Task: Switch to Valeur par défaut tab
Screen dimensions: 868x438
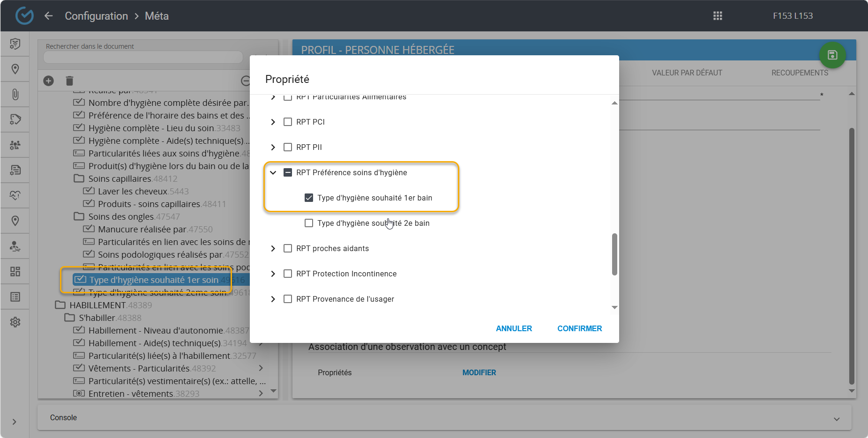Action: pos(687,73)
